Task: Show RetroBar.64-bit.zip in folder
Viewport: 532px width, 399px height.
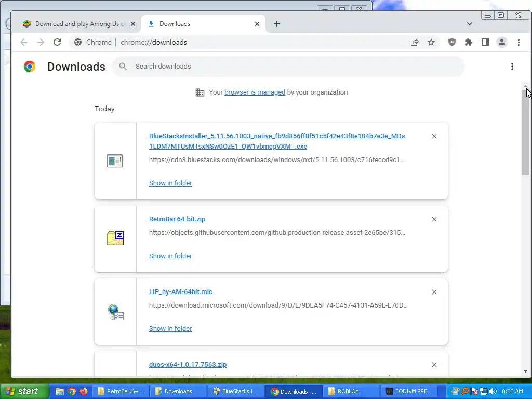Action: (x=170, y=256)
